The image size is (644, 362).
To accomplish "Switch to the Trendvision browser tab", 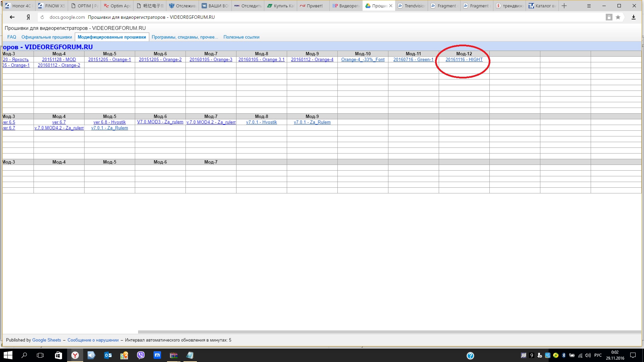I will (x=412, y=6).
